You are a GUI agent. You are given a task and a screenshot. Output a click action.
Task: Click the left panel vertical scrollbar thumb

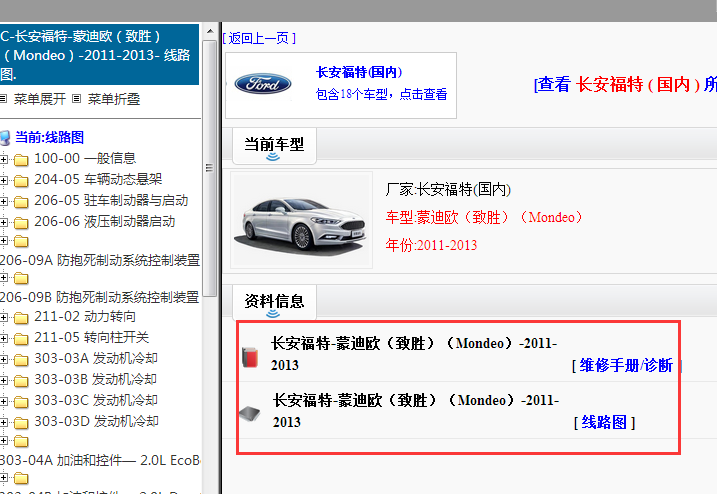(210, 168)
